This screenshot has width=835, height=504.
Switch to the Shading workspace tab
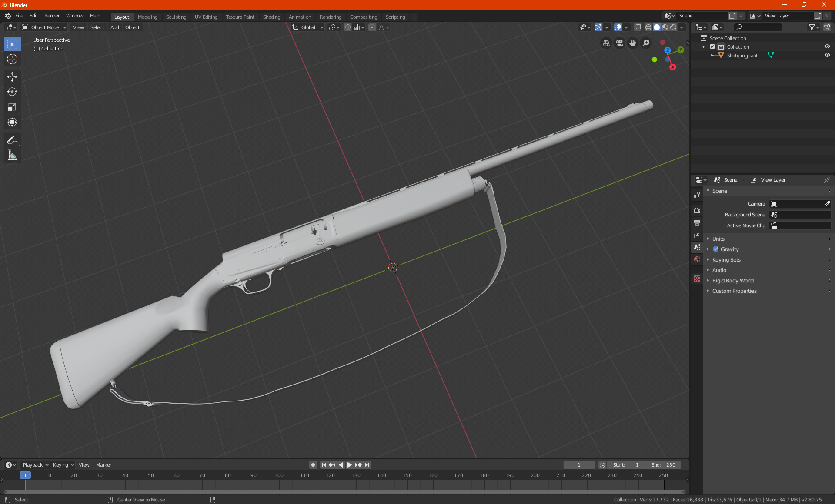pyautogui.click(x=271, y=17)
